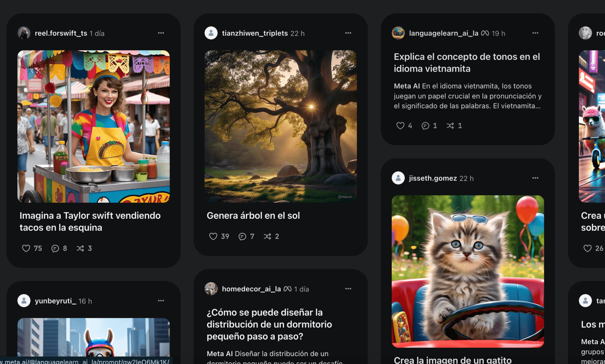The height and width of the screenshot is (364, 605).
Task: Read Meta AI answer about distribución de dormitorio
Action: [275, 357]
